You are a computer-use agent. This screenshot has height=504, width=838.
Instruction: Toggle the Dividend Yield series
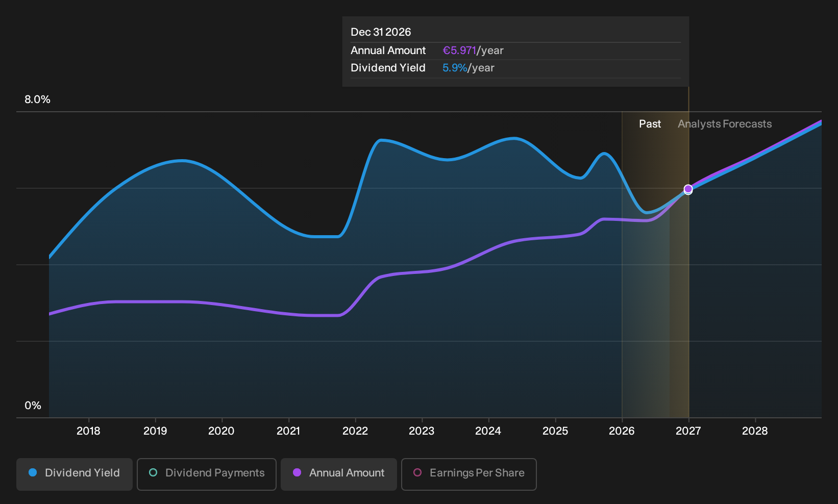tap(75, 474)
